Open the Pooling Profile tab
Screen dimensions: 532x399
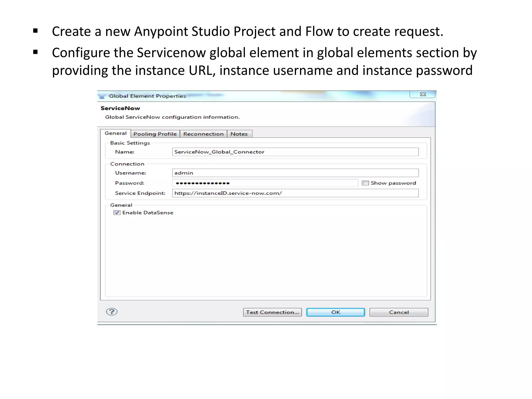155,134
